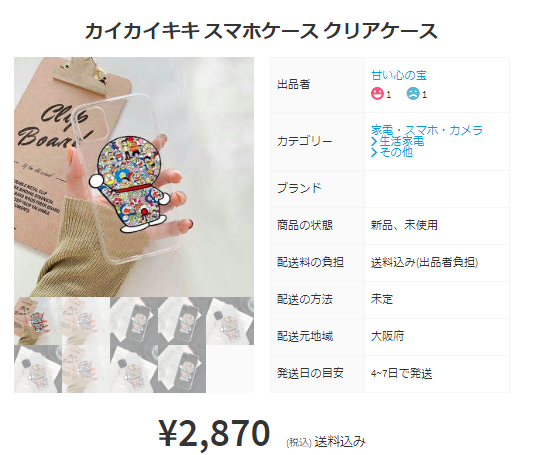Viewport: 539px width, 455px height.
Task: Click the chevron before その他
Action: point(374,152)
